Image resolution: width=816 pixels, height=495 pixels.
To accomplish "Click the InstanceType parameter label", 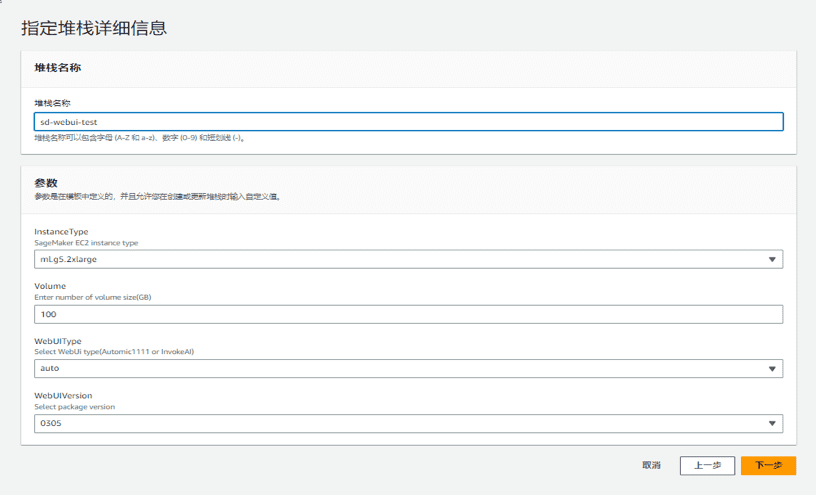I will [61, 232].
